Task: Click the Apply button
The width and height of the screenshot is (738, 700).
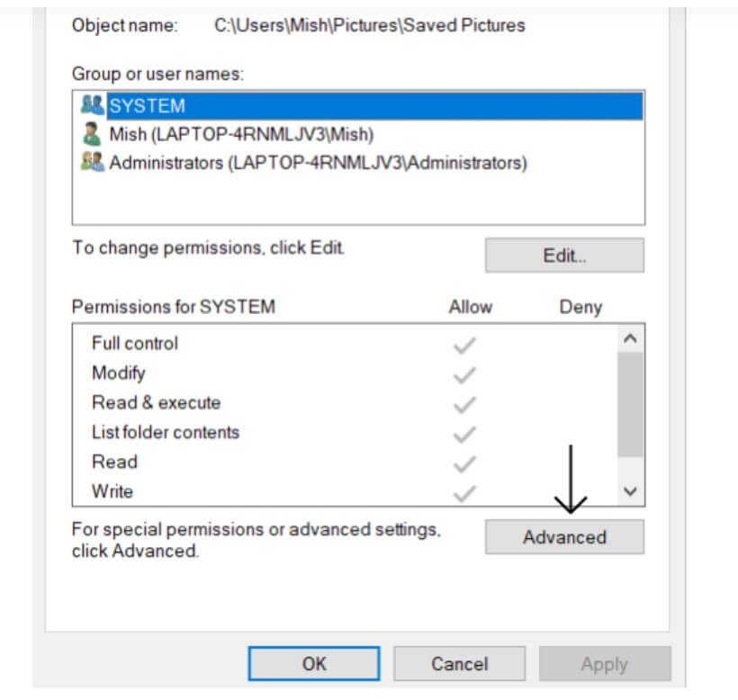Action: 604,665
